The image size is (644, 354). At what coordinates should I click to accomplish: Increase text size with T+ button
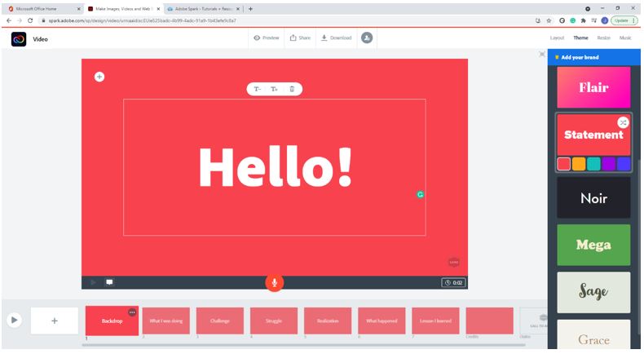point(275,89)
